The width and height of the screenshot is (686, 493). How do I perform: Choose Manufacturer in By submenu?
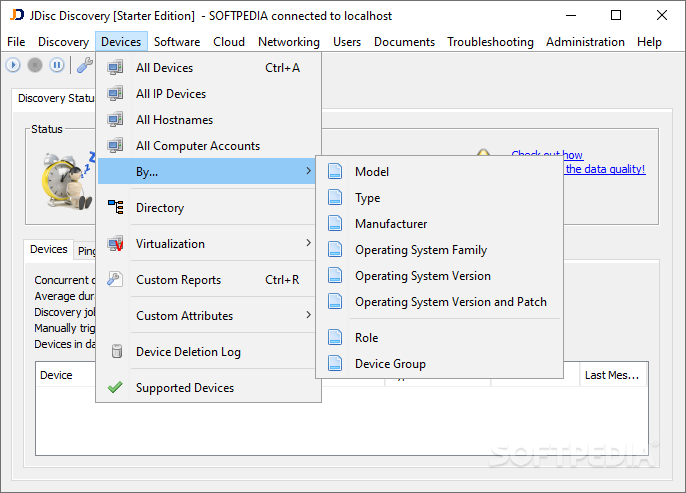(439, 224)
